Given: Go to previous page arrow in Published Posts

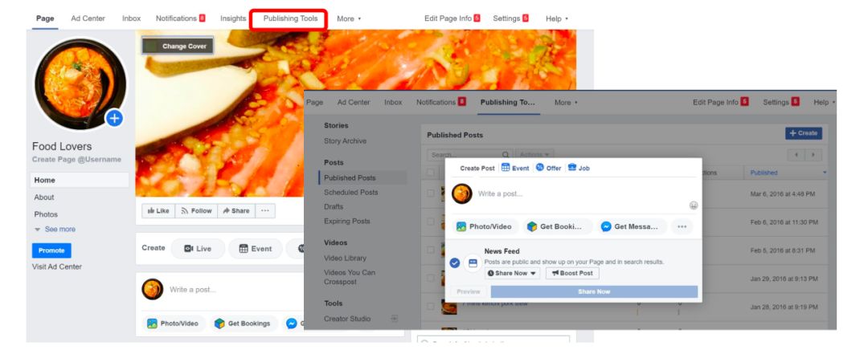Looking at the screenshot, I should pos(796,155).
